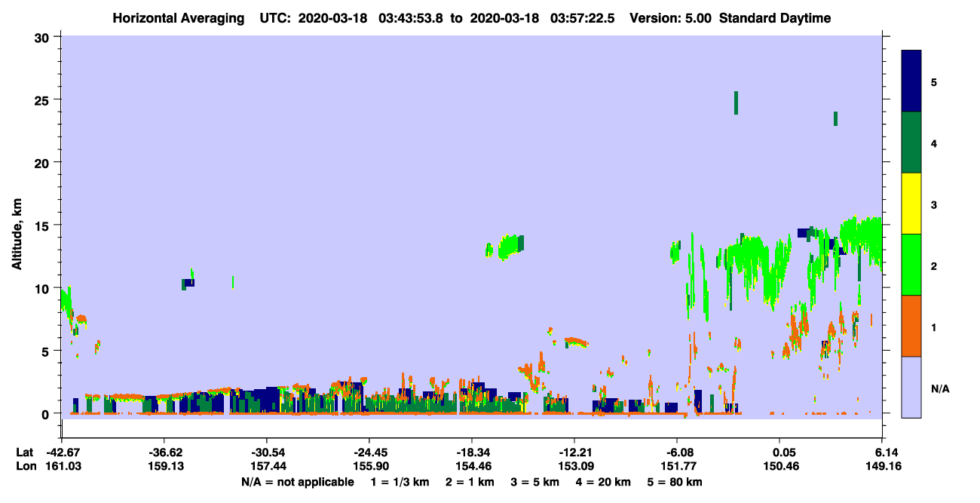Click 'Version: 5.00' in the title
Image resolution: width=980 pixels, height=503 pixels.
coord(671,18)
